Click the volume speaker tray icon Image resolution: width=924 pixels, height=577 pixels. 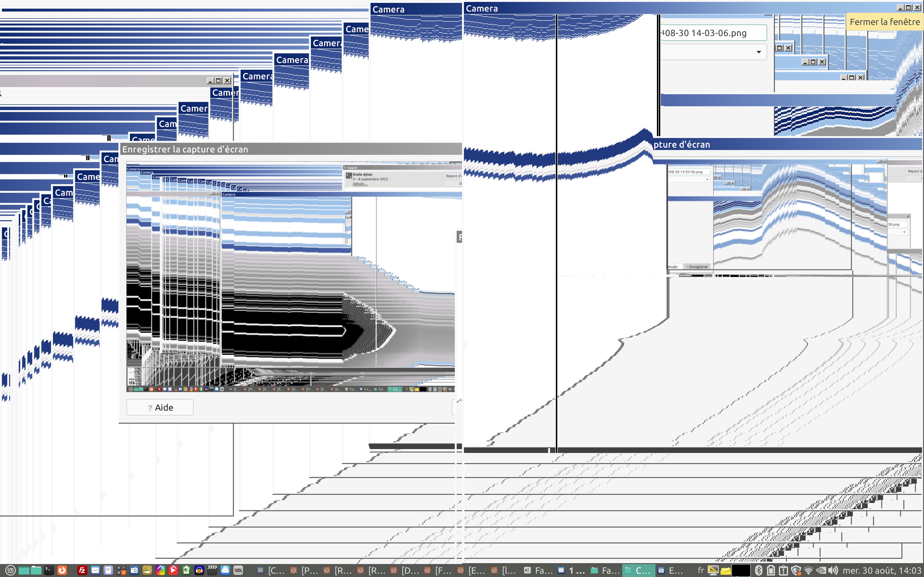834,570
